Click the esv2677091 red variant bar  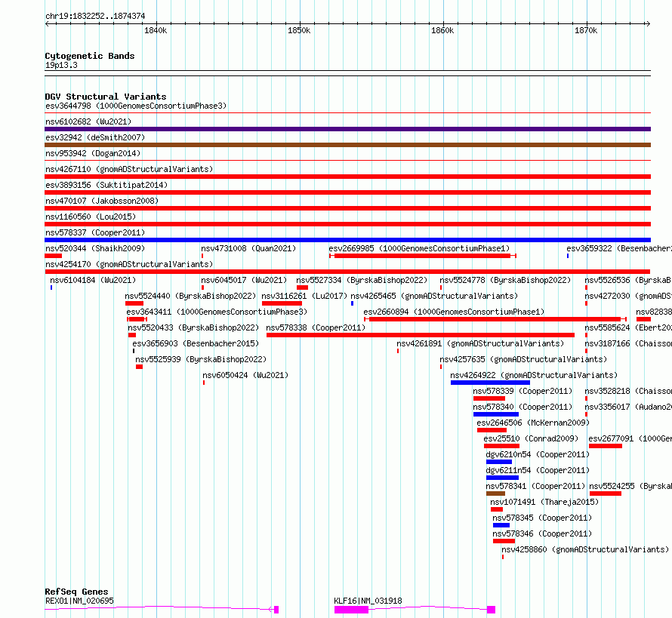point(606,446)
